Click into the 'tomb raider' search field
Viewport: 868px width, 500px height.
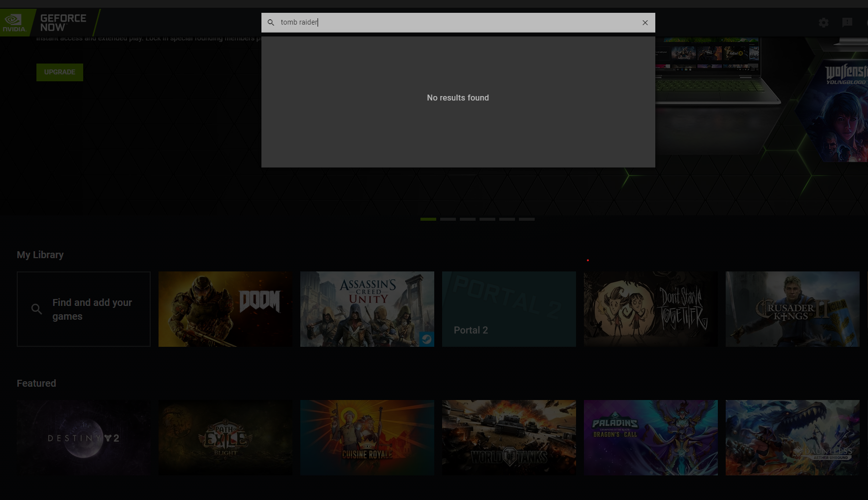click(x=458, y=23)
